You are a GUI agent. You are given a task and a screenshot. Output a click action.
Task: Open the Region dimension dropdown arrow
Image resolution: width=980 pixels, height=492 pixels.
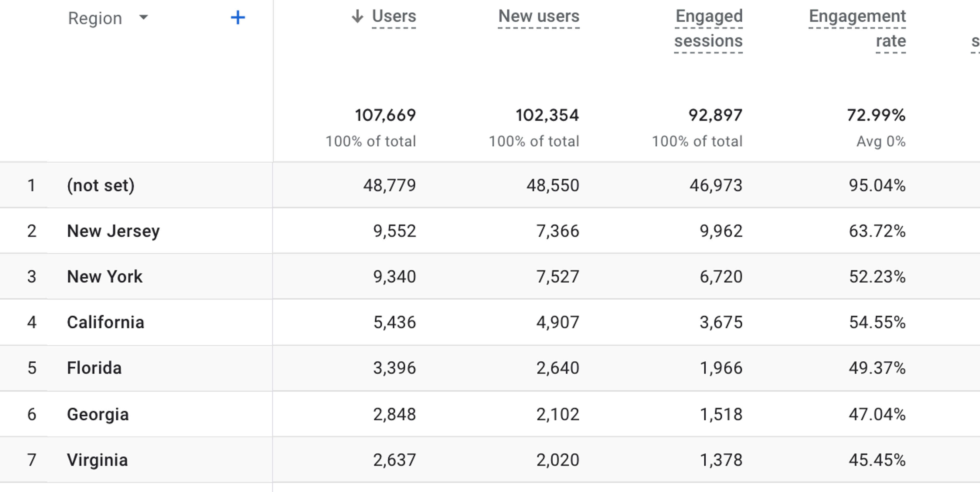coord(143,17)
